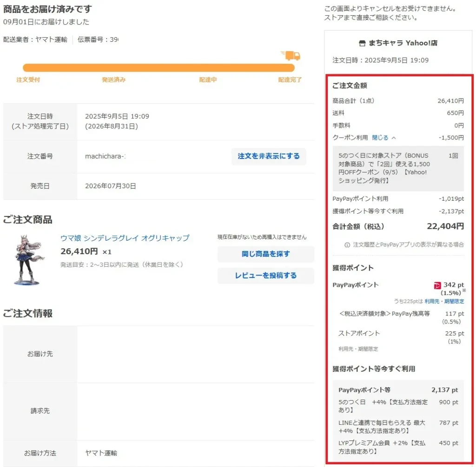Click the coupon description box 5のつく日に対象ストア

pos(398,168)
